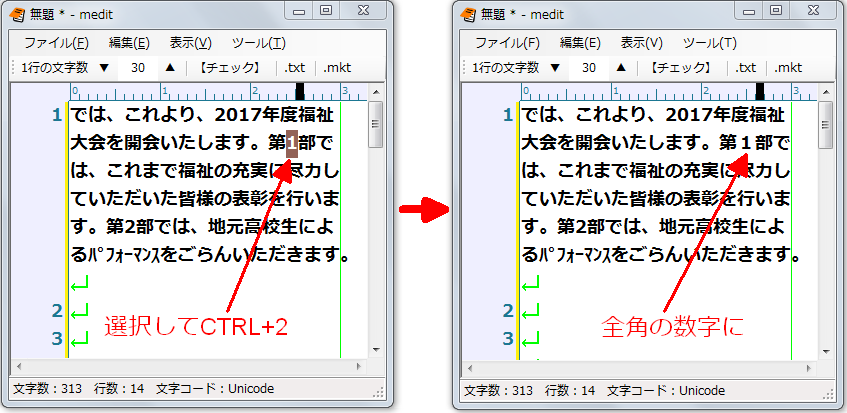
Task: Click the 30 value field in left window
Action: click(x=138, y=68)
